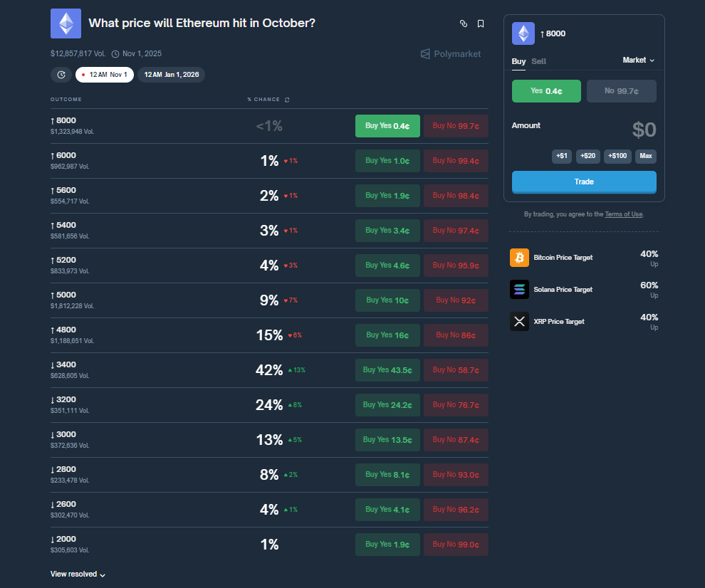Refresh the % chance column
Image resolution: width=705 pixels, height=588 pixels.
(x=287, y=100)
